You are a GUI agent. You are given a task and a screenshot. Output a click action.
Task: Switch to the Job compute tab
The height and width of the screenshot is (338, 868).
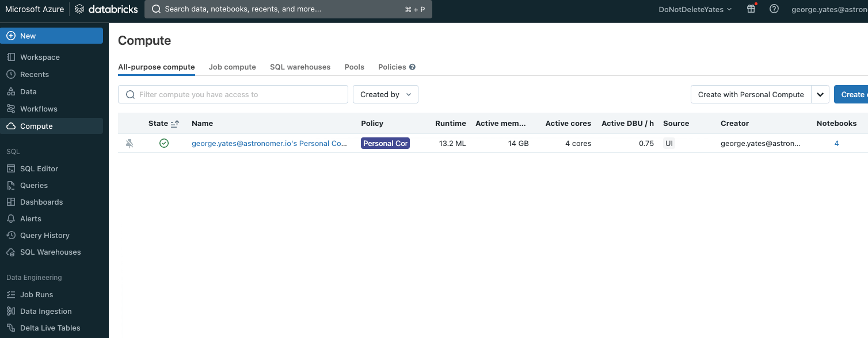point(232,67)
